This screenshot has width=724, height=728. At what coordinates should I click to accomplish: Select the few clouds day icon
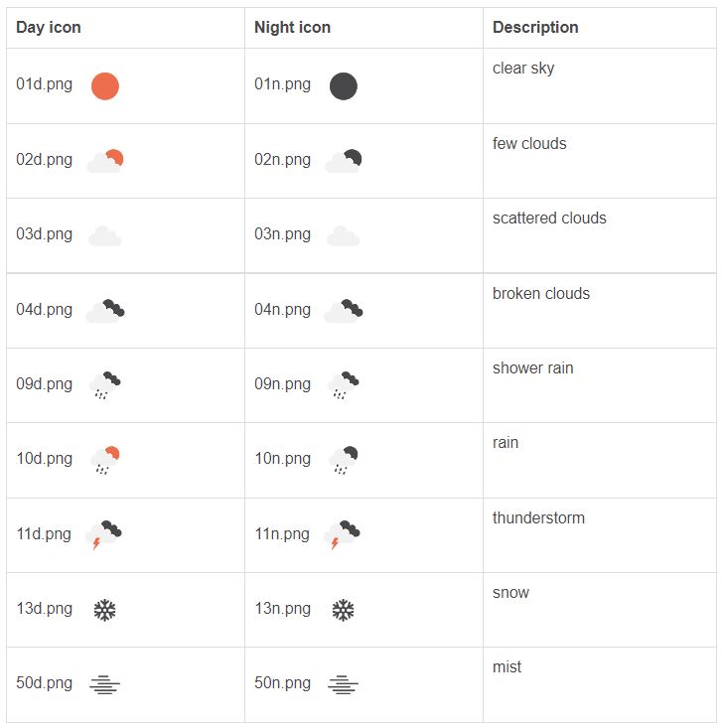[105, 161]
